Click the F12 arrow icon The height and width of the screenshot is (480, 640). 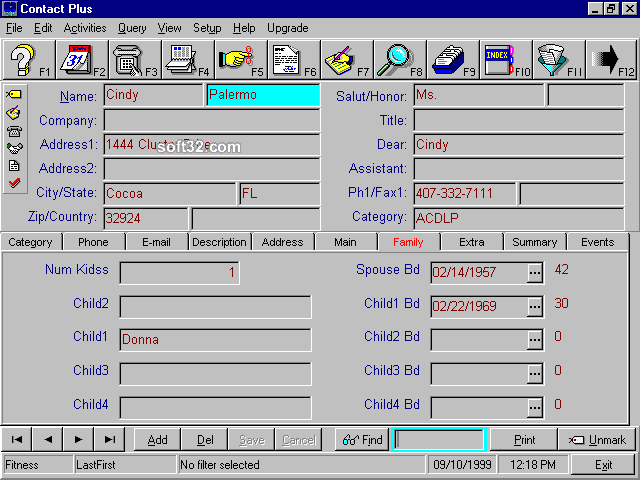click(611, 60)
